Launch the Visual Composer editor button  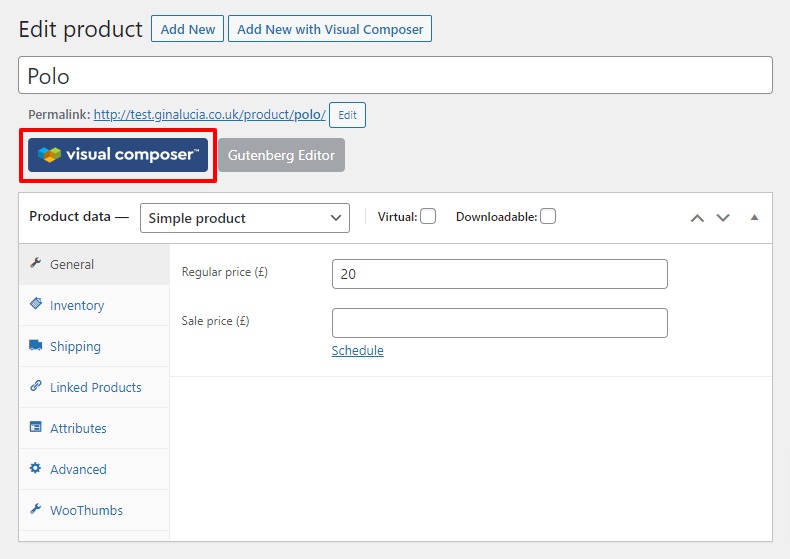[x=118, y=155]
